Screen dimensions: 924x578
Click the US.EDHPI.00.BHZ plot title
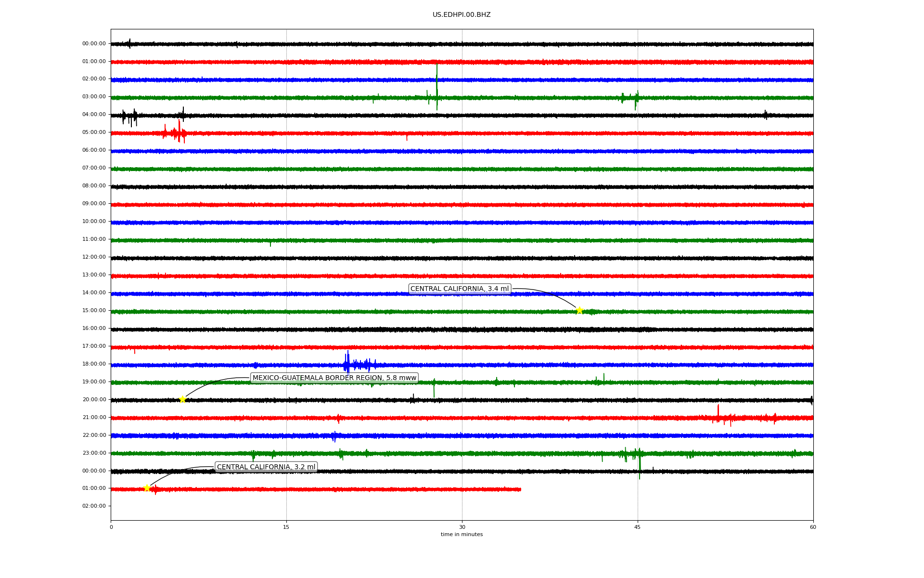(462, 15)
